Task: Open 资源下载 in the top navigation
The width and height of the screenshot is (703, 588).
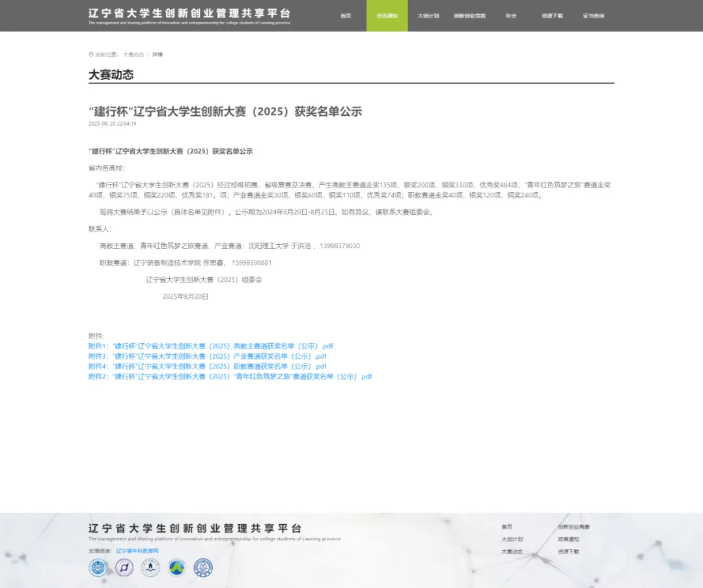Action: pos(552,16)
